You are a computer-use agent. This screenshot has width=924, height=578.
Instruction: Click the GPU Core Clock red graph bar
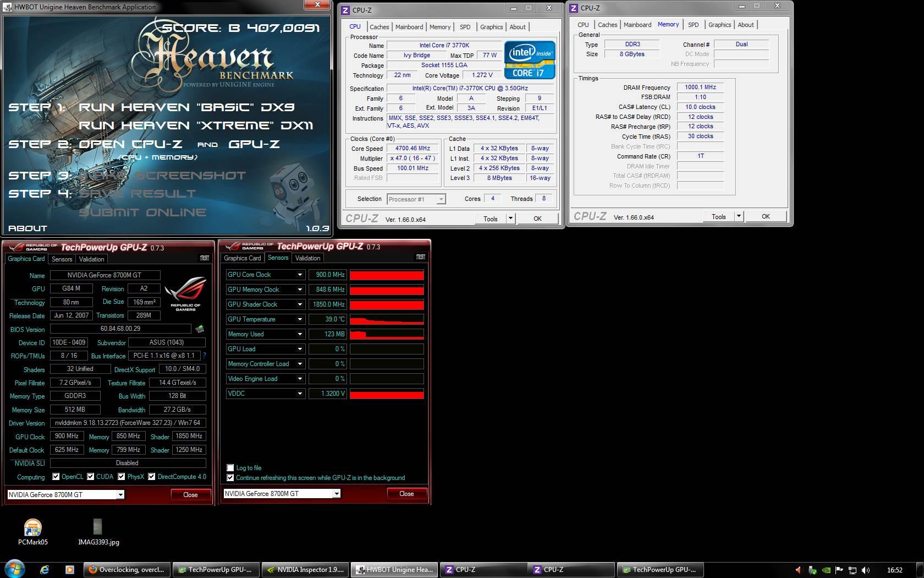[x=387, y=275]
